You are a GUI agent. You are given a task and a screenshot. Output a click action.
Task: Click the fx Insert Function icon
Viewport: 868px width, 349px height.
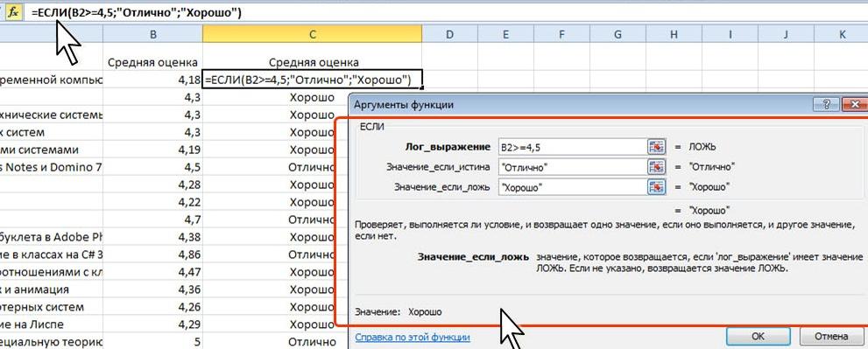coord(13,13)
